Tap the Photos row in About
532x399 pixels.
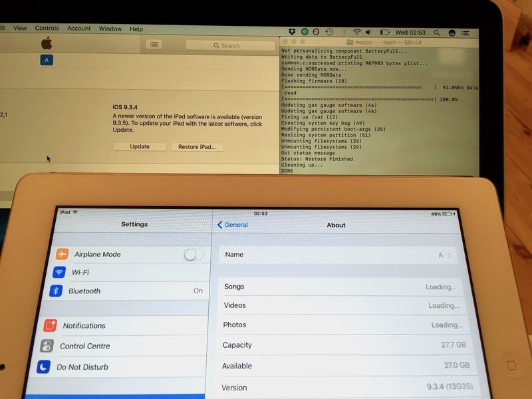(343, 325)
